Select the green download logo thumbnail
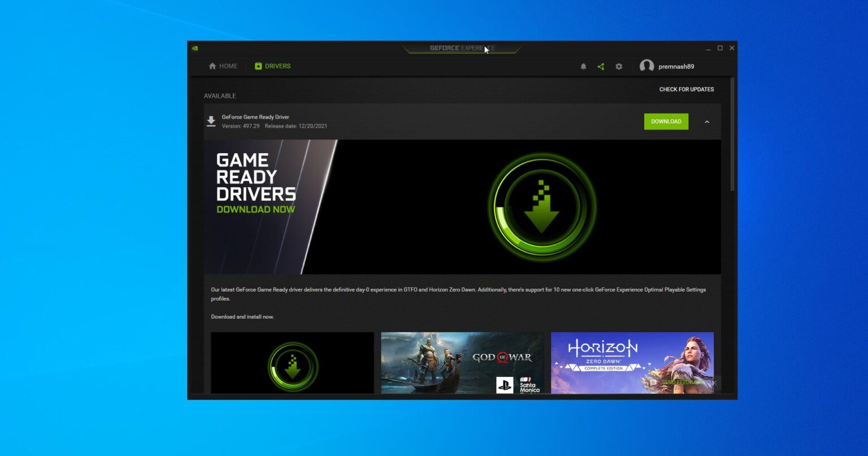Image resolution: width=868 pixels, height=456 pixels. click(x=292, y=363)
